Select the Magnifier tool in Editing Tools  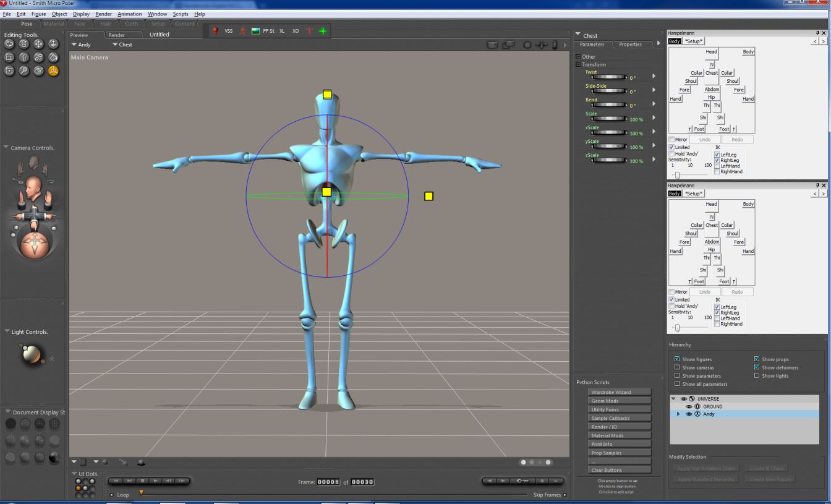[24, 70]
